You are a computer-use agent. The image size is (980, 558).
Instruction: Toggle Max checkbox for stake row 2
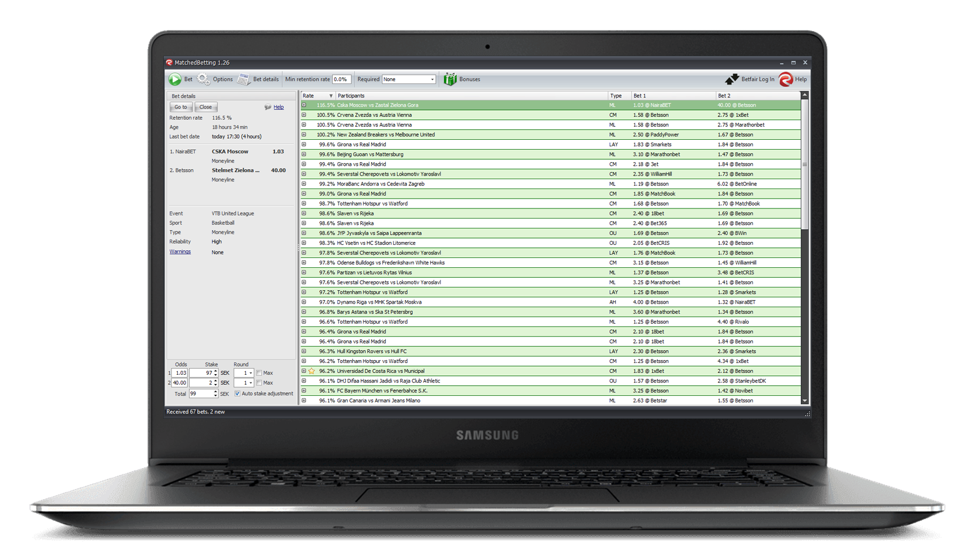259,383
